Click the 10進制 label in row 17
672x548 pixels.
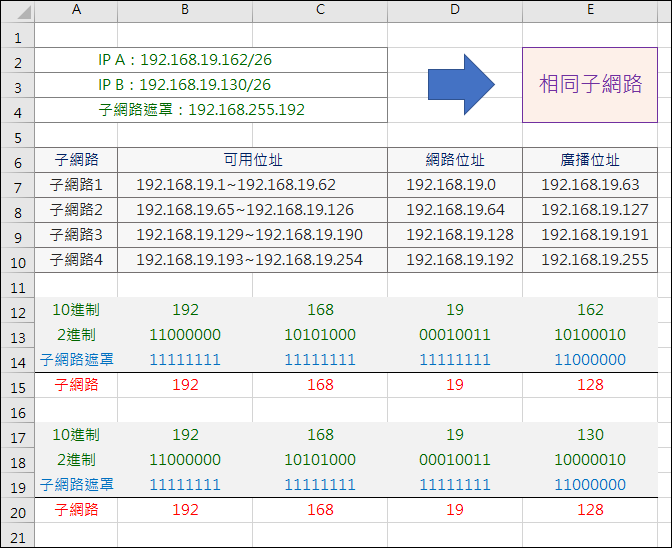[x=76, y=435]
